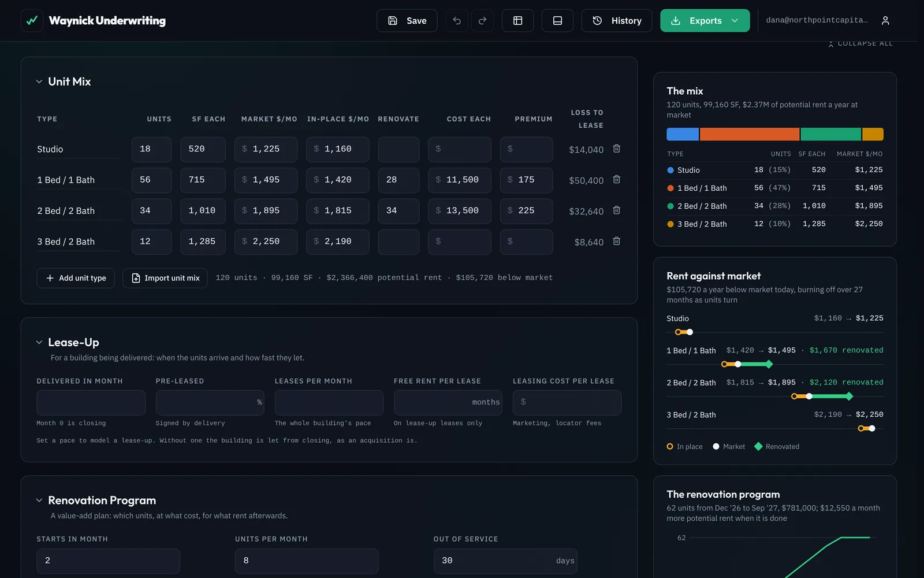Edit the Units per Month field
Viewport: 924px width, 578px height.
click(x=307, y=561)
